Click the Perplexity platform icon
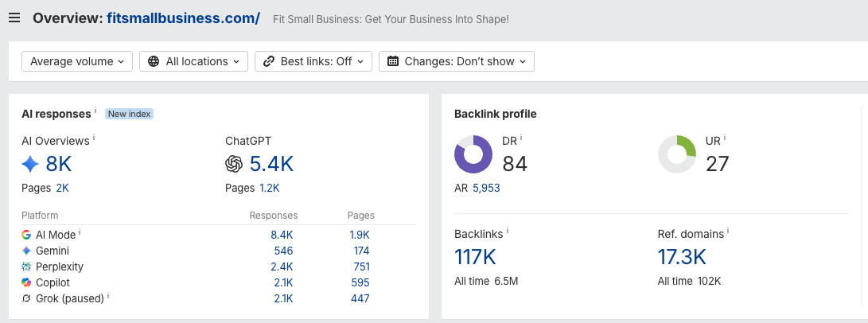The width and height of the screenshot is (868, 323). tap(26, 267)
